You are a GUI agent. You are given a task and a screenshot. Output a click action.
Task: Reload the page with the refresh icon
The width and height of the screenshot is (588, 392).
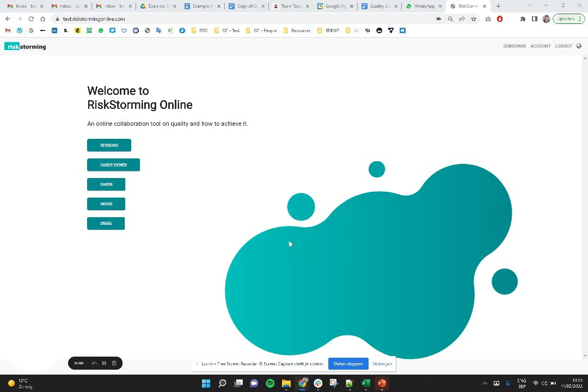pyautogui.click(x=31, y=19)
